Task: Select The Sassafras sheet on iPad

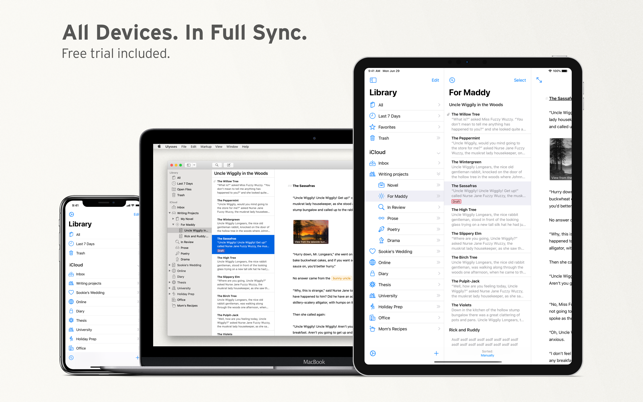Action: [487, 194]
